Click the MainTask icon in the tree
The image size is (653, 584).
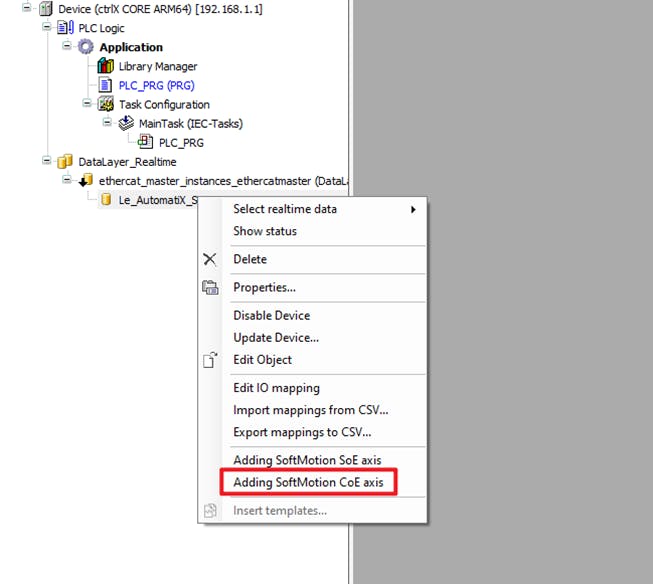(x=126, y=123)
